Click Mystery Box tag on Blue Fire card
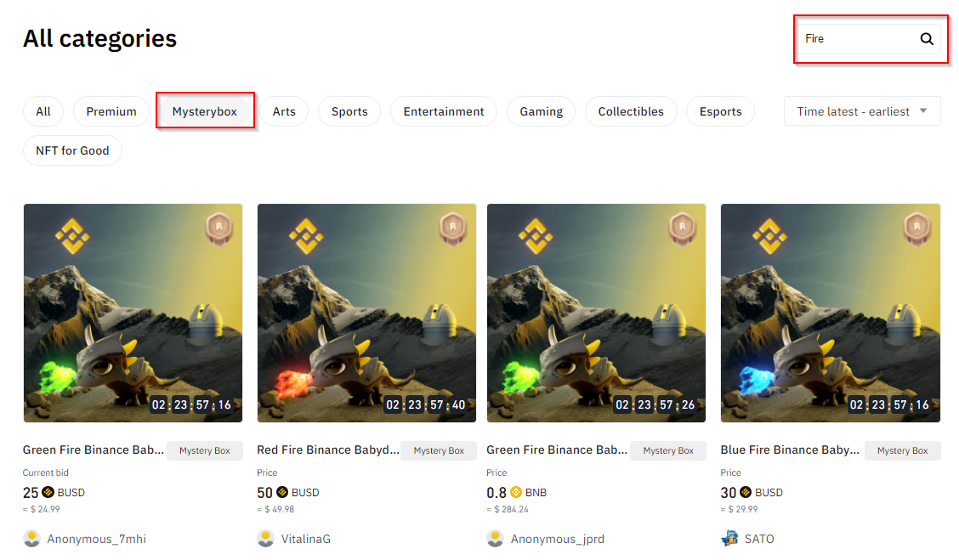The image size is (959, 560). tap(903, 450)
